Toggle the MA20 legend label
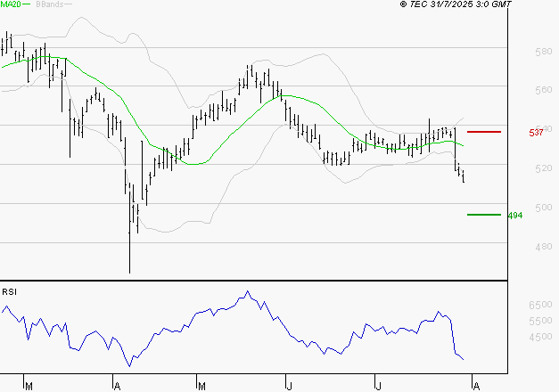The height and width of the screenshot is (392, 559). point(11,4)
